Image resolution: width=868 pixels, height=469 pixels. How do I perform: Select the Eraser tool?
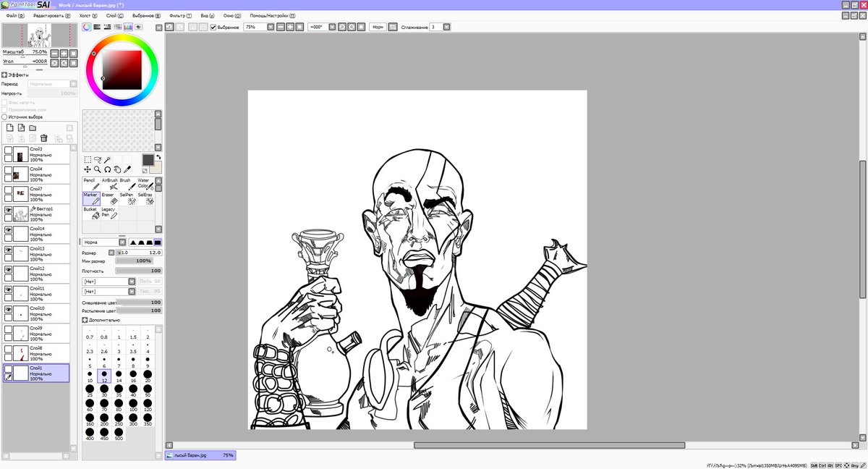pyautogui.click(x=109, y=198)
